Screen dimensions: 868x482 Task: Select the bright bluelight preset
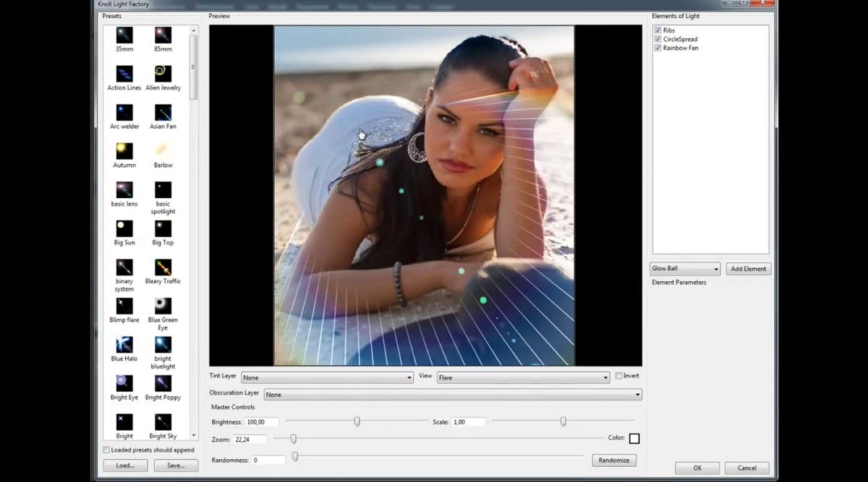[163, 345]
